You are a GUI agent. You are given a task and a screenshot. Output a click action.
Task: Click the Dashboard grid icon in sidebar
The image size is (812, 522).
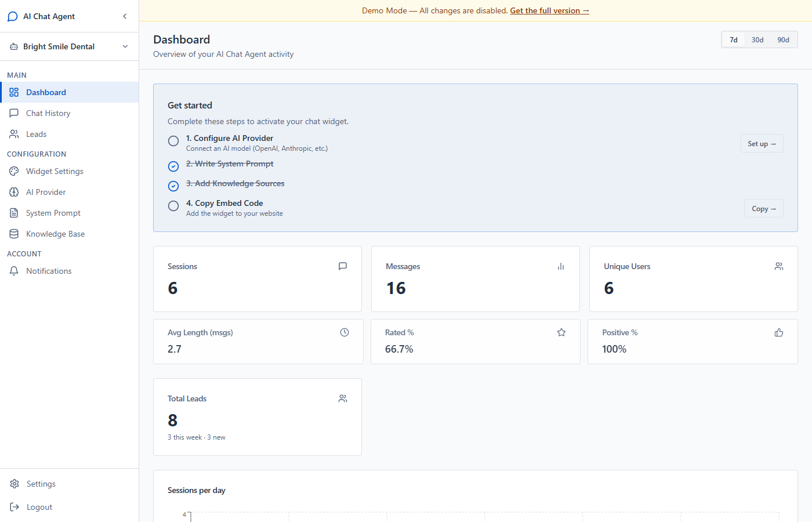click(14, 92)
